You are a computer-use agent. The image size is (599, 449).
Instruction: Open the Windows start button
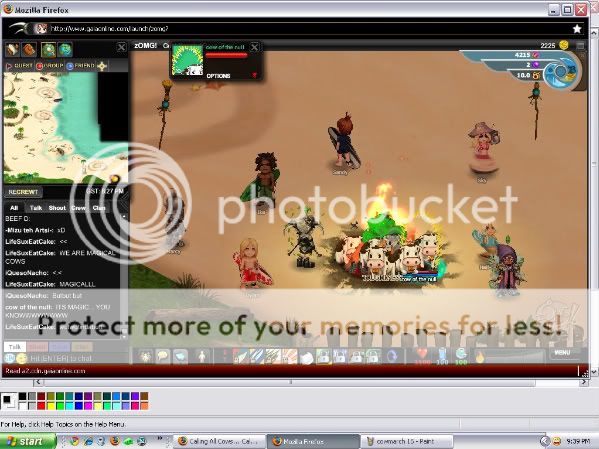(28, 441)
